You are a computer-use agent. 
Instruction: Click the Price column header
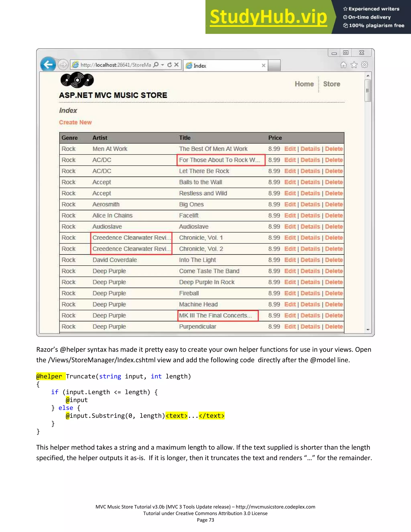(275, 138)
